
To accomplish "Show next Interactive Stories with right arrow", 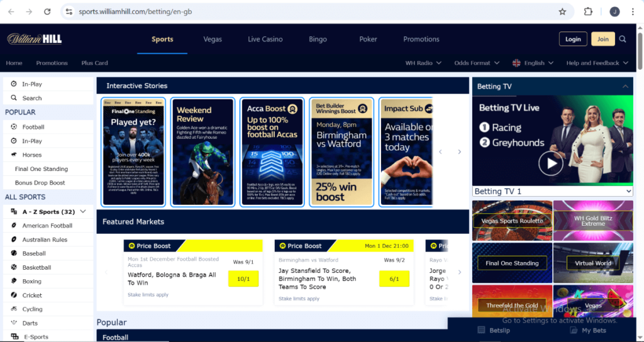I will [459, 152].
